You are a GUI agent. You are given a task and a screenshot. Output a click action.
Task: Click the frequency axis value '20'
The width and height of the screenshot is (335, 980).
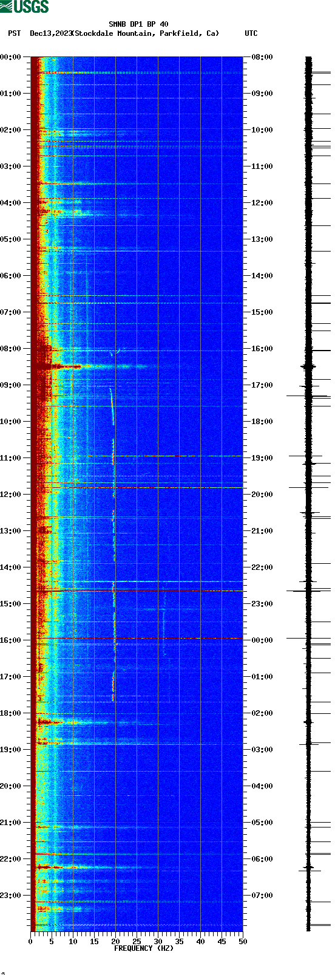click(x=115, y=942)
